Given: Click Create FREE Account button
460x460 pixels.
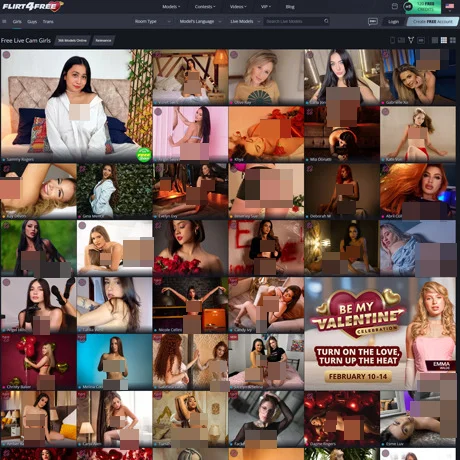Looking at the screenshot, I should pyautogui.click(x=432, y=21).
